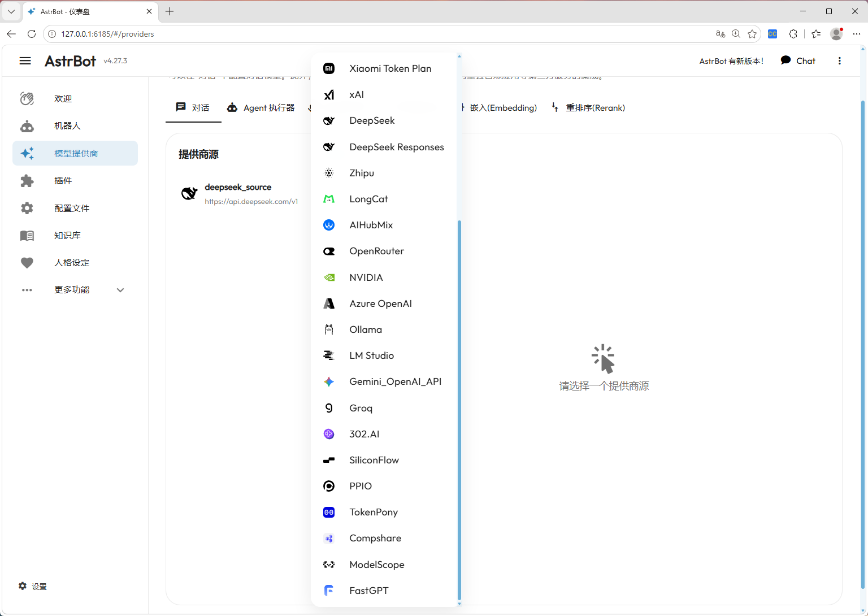Screen dimensions: 868x616
Task: Click the TokenPony logo icon
Action: (329, 512)
